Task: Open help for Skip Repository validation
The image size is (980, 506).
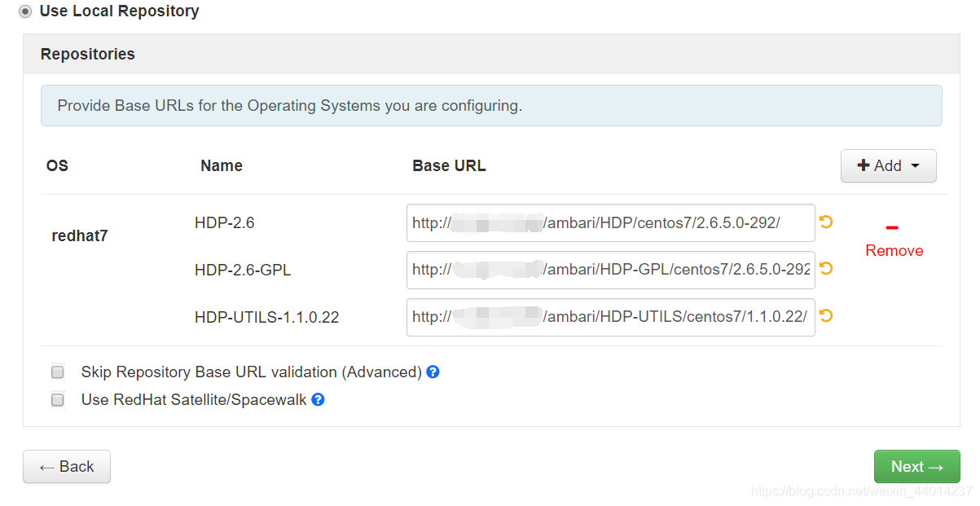Action: click(x=433, y=372)
